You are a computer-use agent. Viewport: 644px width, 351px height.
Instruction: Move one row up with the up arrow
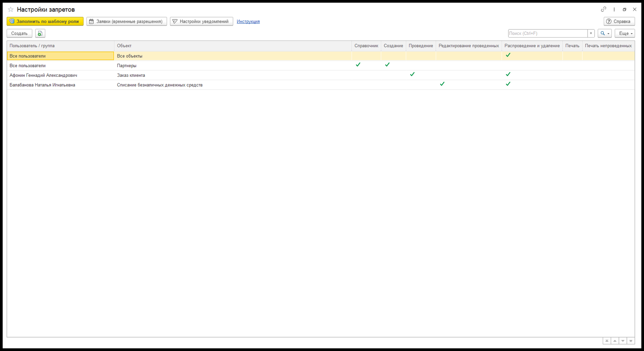tap(615, 341)
